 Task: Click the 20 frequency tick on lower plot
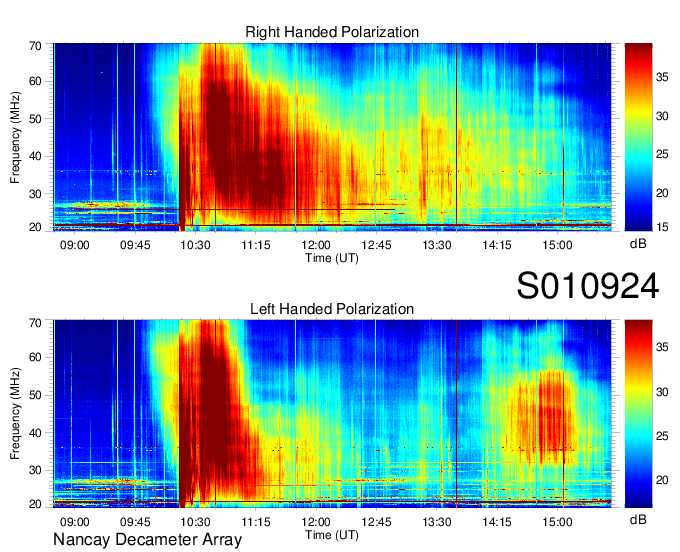[35, 504]
